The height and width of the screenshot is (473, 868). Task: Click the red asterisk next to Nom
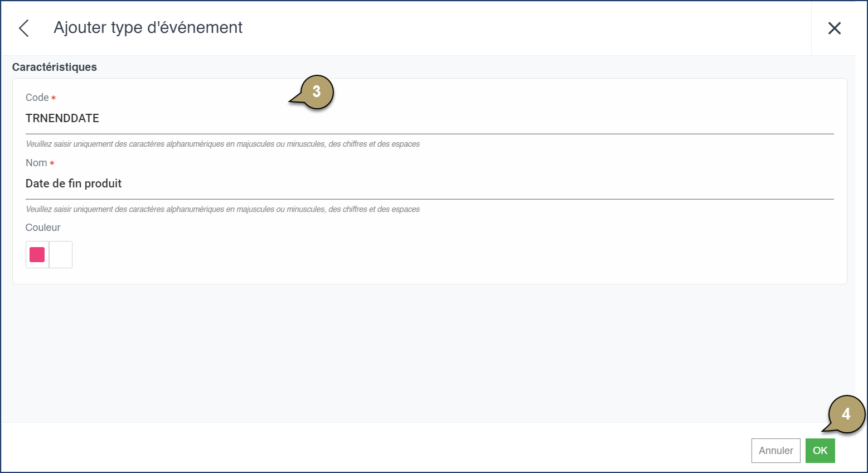pyautogui.click(x=52, y=162)
